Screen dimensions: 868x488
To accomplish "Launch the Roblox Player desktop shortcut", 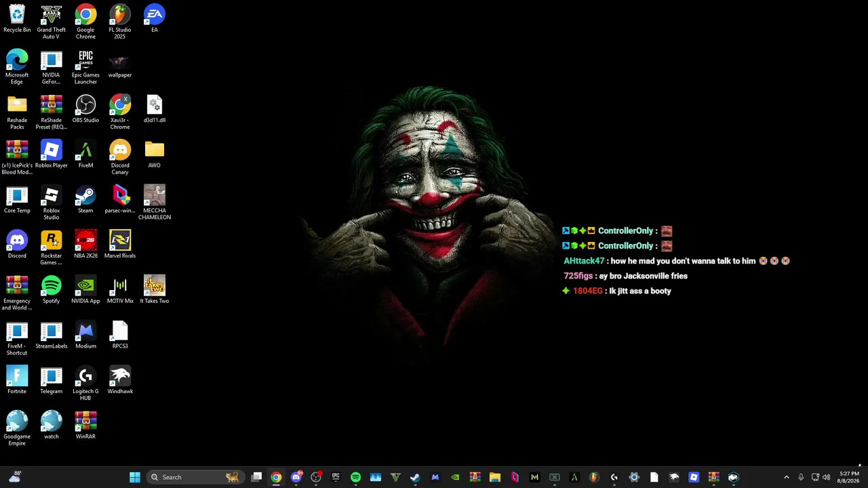I will point(52,155).
